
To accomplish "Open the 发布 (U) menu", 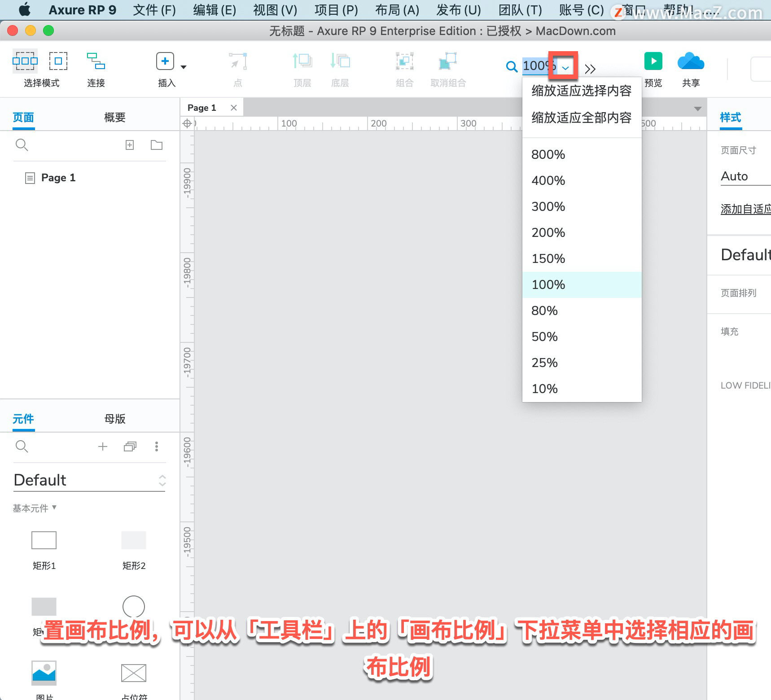I will click(459, 10).
